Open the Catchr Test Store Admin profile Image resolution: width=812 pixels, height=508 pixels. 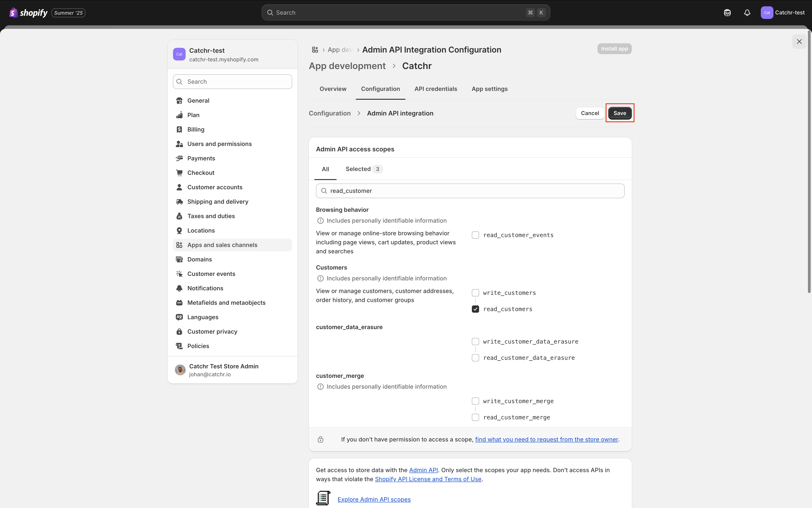point(232,370)
